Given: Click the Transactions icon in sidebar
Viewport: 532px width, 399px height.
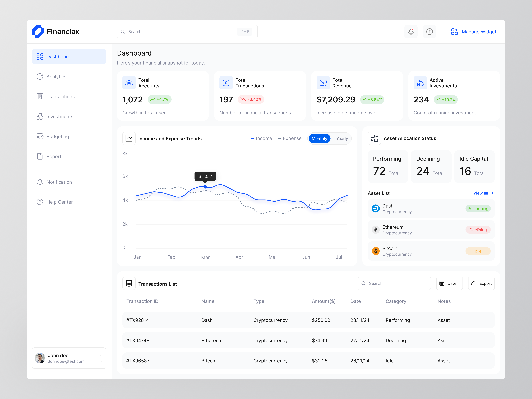Looking at the screenshot, I should (x=40, y=96).
